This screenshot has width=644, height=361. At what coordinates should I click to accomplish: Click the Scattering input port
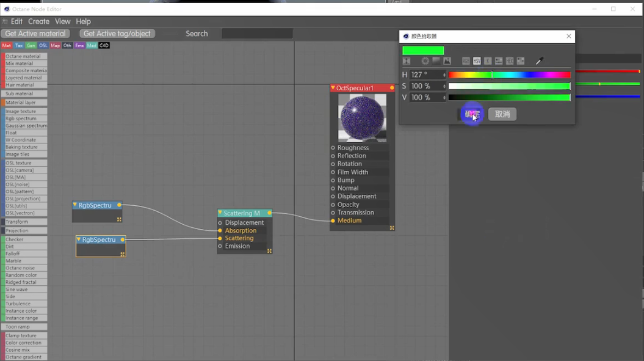220,238
